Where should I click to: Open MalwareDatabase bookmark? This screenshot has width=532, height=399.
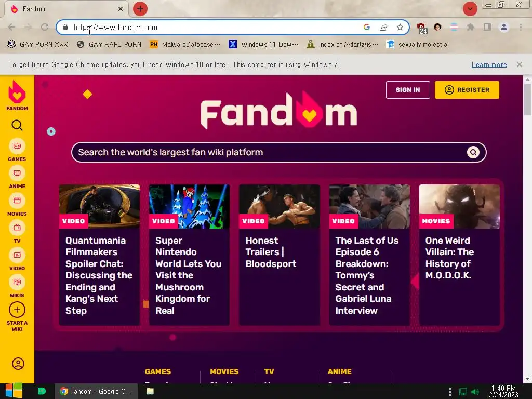tap(185, 44)
